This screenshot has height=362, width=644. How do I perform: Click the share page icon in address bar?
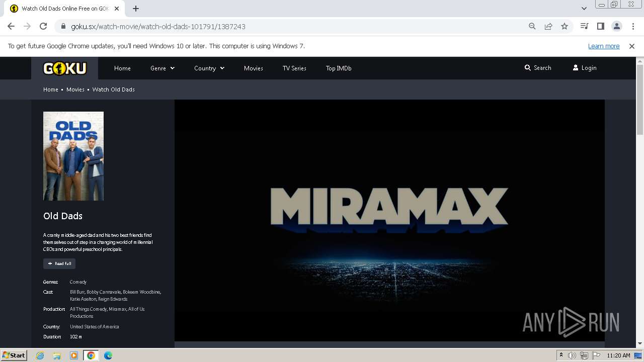click(x=548, y=26)
